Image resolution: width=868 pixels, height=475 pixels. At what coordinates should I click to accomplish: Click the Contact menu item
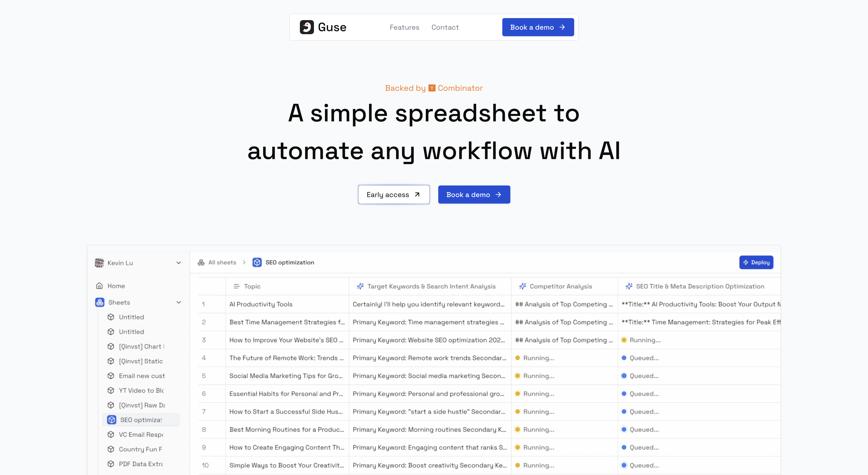coord(445,27)
